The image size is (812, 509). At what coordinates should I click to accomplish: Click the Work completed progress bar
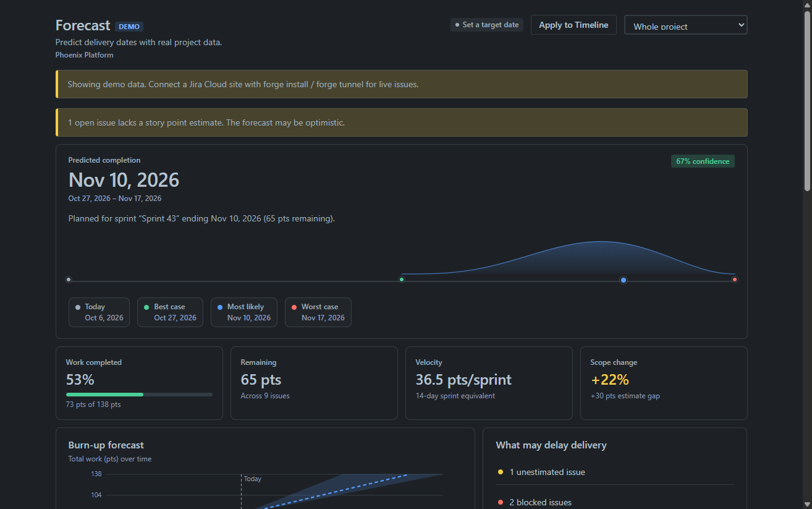(x=139, y=395)
